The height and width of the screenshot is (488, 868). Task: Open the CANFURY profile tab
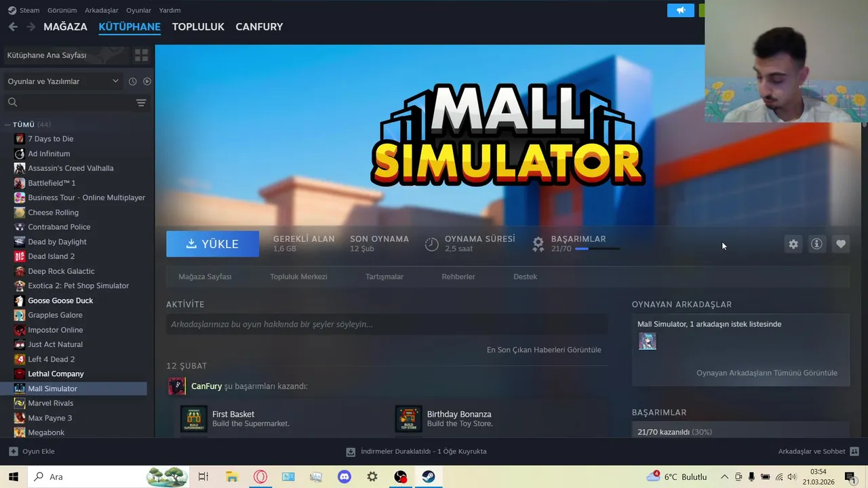coord(259,26)
